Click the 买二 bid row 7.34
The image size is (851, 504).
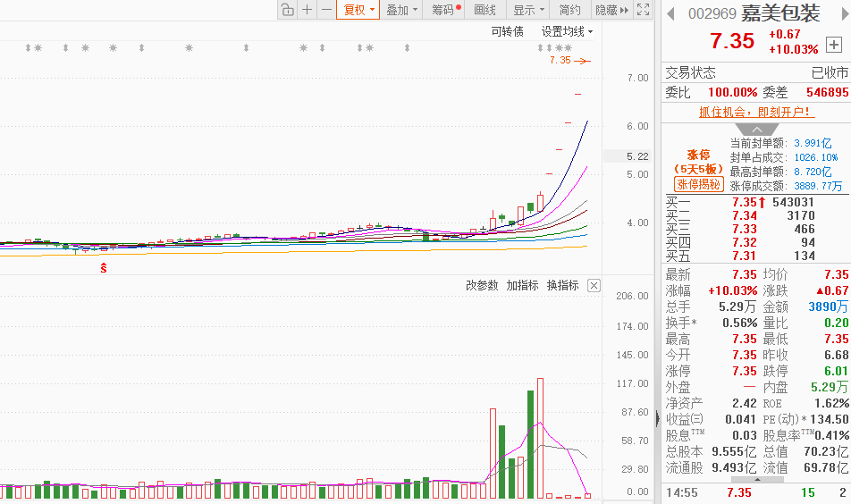coord(756,215)
